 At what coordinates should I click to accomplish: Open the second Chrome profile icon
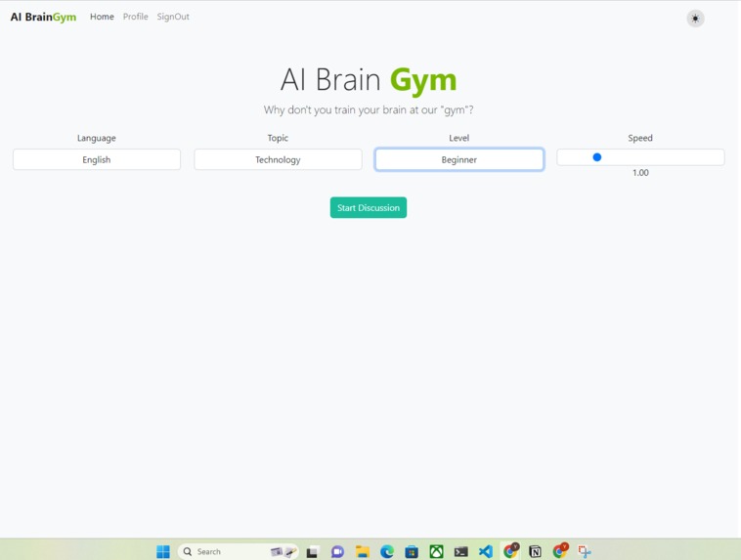point(560,550)
